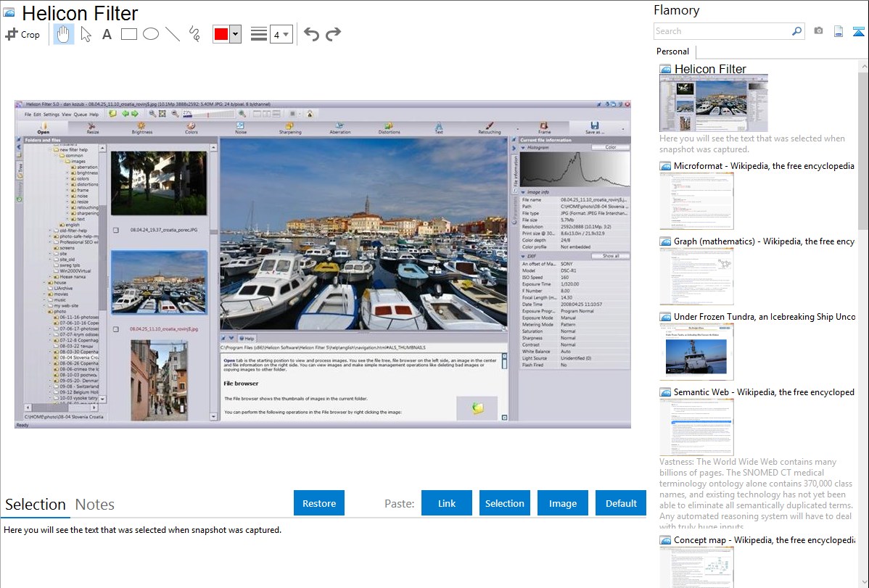Viewport: 869px width, 588px height.
Task: Open the Helicon Filter snapshot thumbnail in sidebar
Action: [714, 103]
